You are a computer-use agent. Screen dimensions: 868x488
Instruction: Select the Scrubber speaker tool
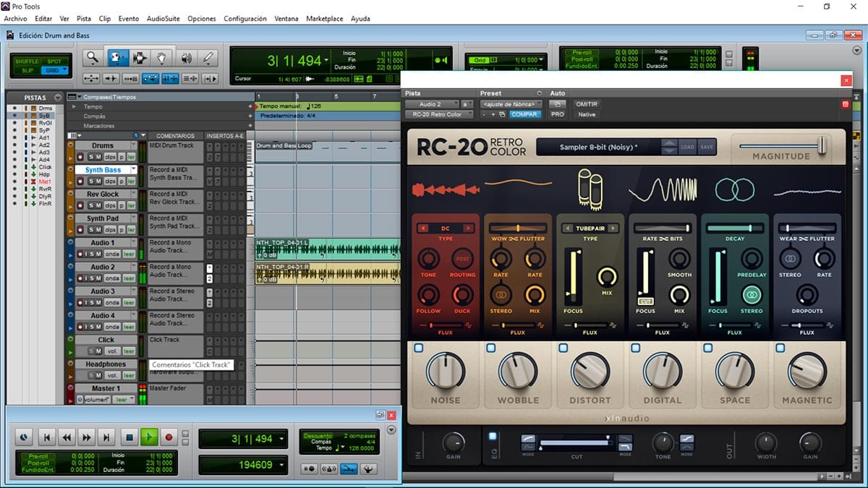pyautogui.click(x=187, y=58)
